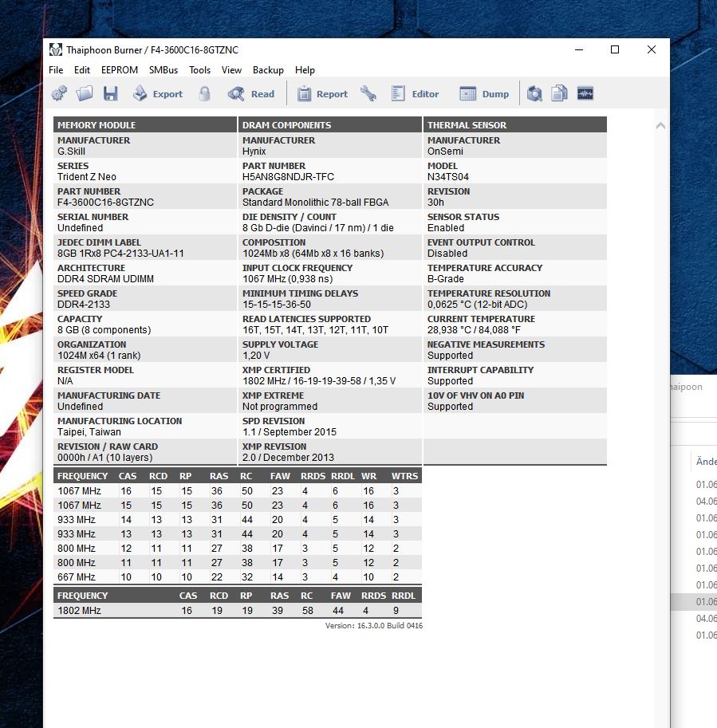Click the open folder toolbar icon

85,93
